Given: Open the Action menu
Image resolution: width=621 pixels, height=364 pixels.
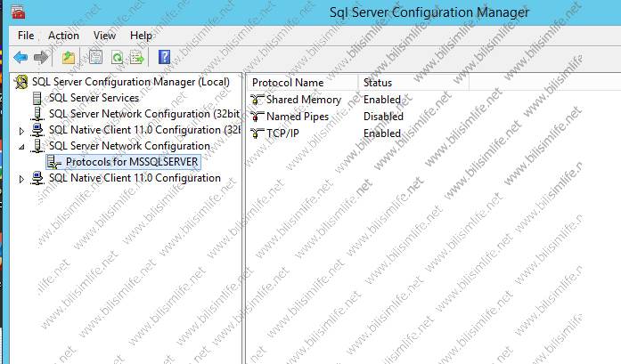Looking at the screenshot, I should coord(63,36).
